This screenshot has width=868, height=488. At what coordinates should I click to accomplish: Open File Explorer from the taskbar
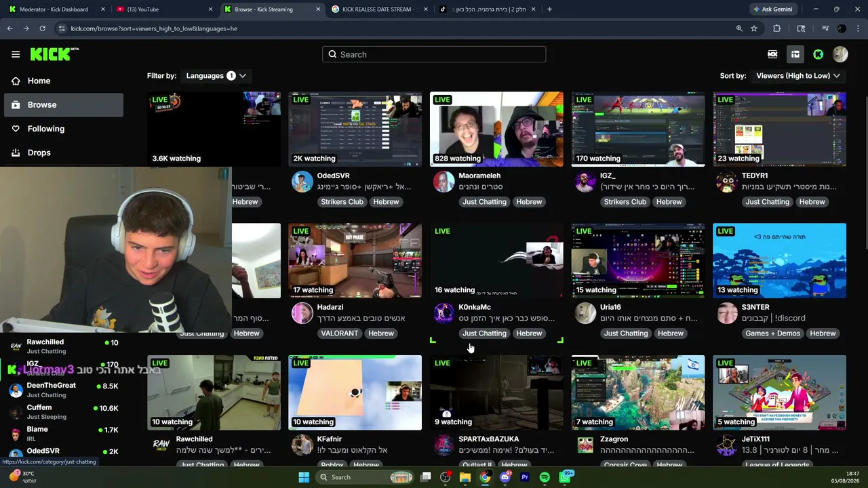coord(465,477)
